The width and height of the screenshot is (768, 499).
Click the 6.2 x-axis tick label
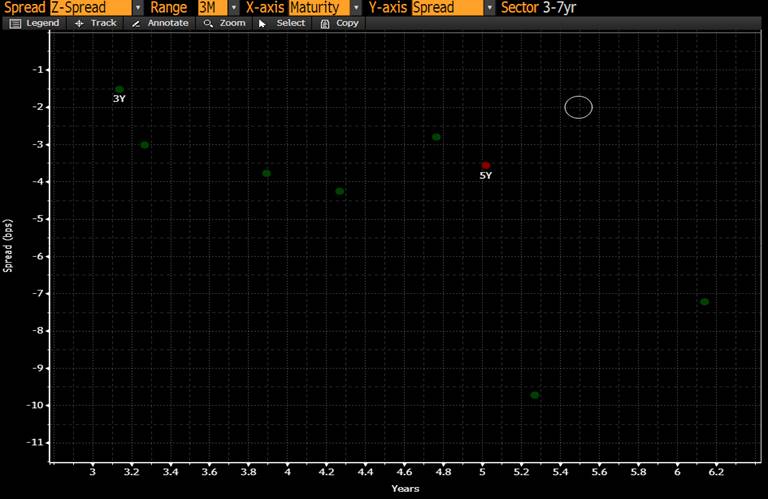pyautogui.click(x=716, y=472)
